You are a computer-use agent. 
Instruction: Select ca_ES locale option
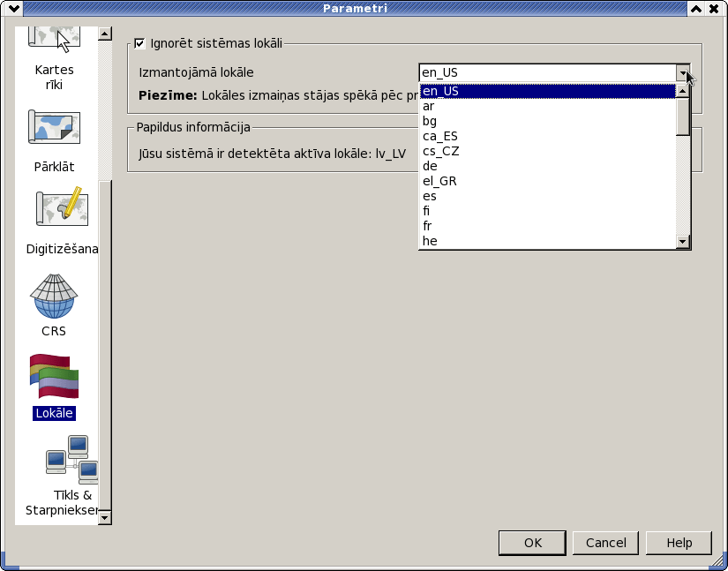[548, 136]
